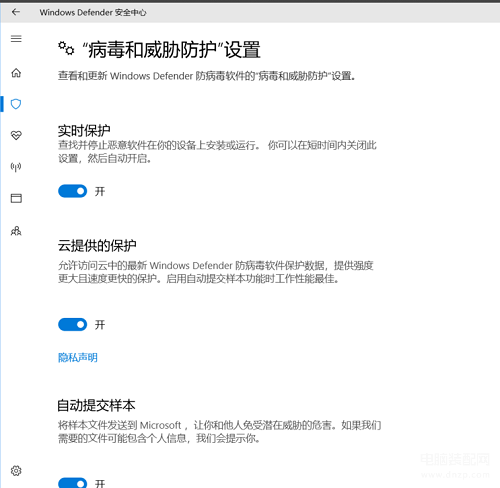Image resolution: width=500 pixels, height=488 pixels.
Task: Turn off 自动提交样本 toggle
Action: tap(72, 483)
